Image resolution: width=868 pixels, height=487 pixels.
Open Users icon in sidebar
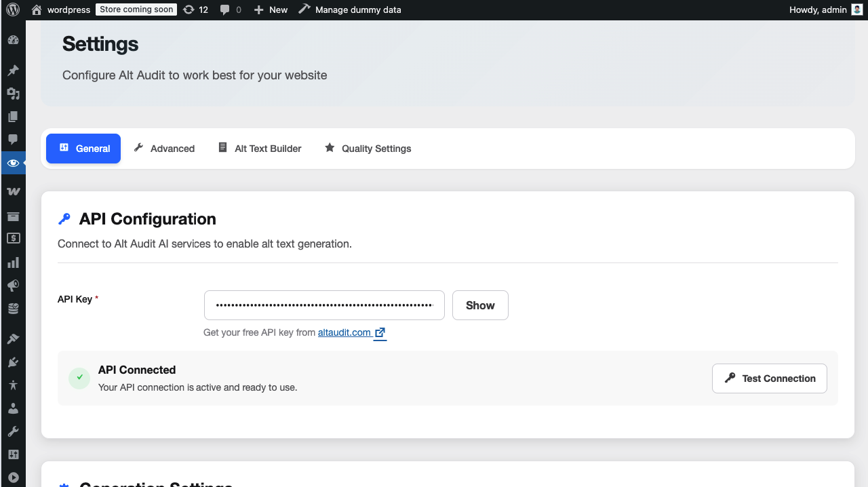point(13,408)
